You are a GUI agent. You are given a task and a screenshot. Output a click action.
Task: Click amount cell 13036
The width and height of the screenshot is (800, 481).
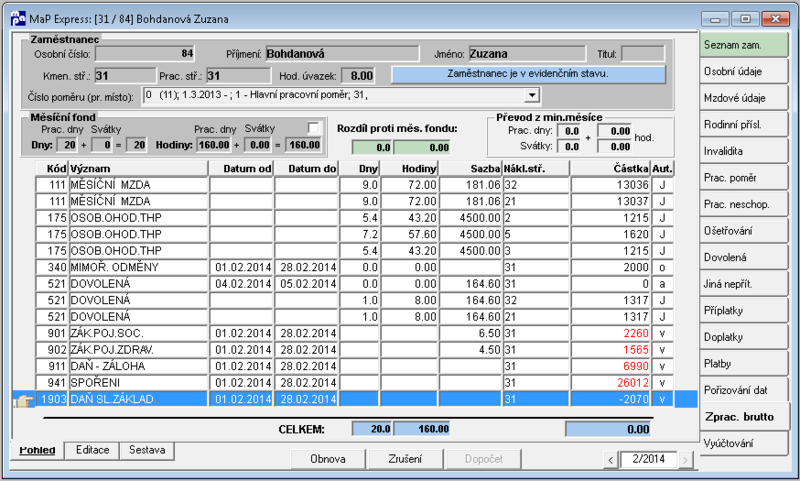tap(610, 185)
